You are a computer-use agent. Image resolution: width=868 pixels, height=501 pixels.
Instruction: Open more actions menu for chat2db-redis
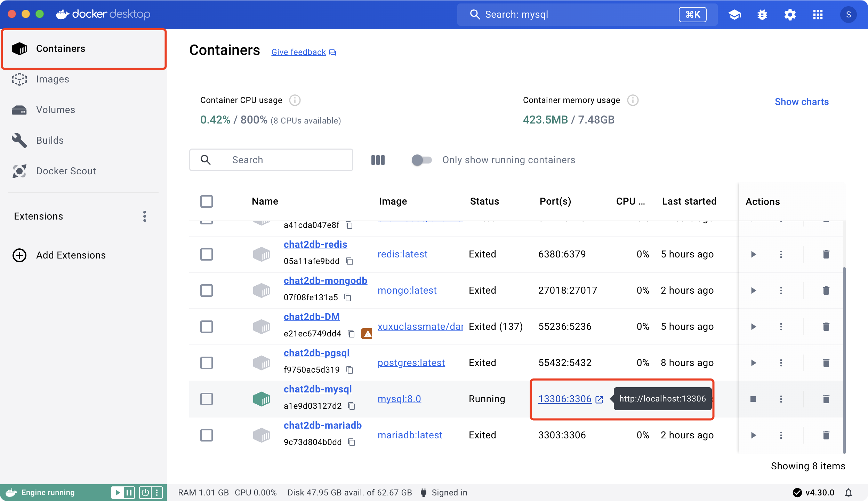781,254
